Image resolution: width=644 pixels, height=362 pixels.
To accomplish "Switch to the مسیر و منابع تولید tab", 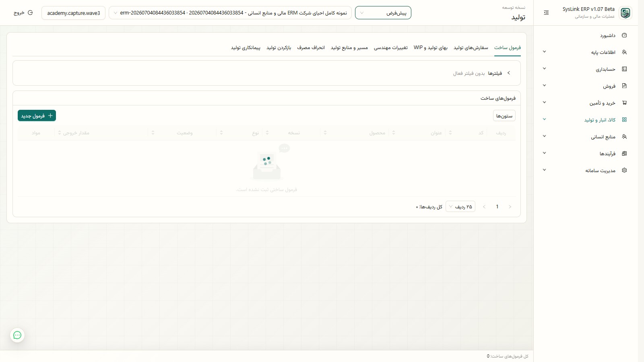I will (x=349, y=47).
